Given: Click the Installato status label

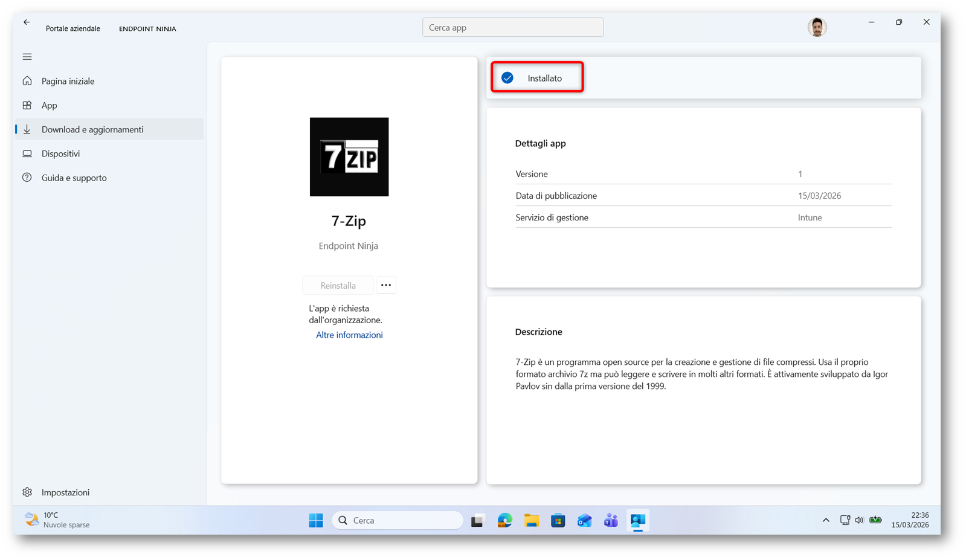Looking at the screenshot, I should click(544, 78).
